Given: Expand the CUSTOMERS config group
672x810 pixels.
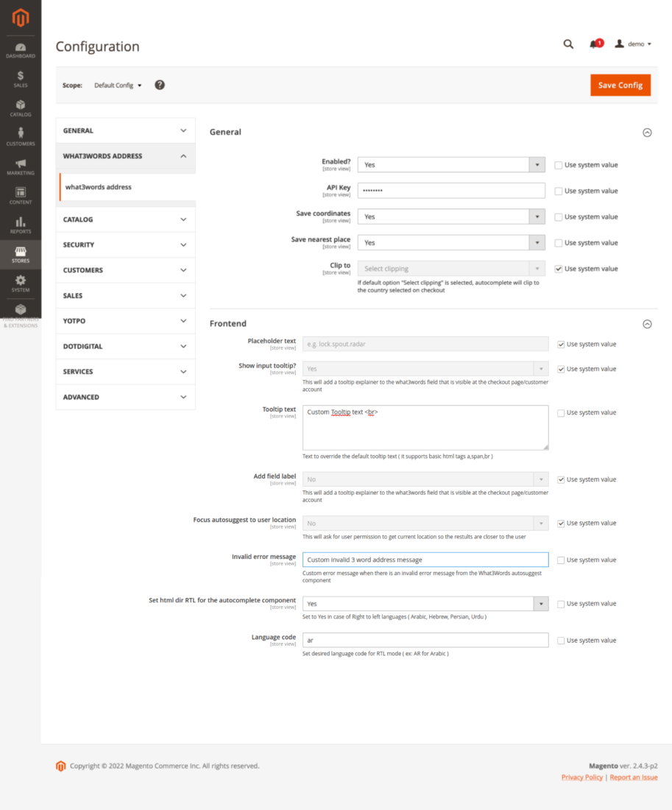Looking at the screenshot, I should click(x=126, y=270).
